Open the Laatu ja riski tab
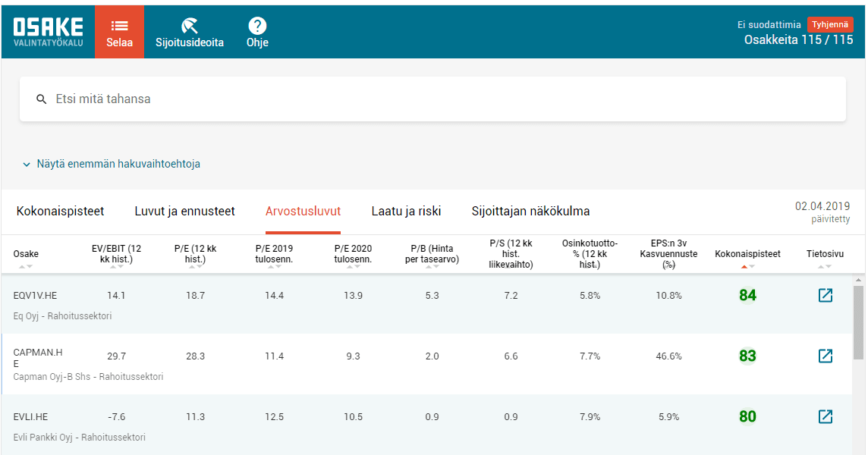Image resolution: width=868 pixels, height=455 pixels. point(407,211)
